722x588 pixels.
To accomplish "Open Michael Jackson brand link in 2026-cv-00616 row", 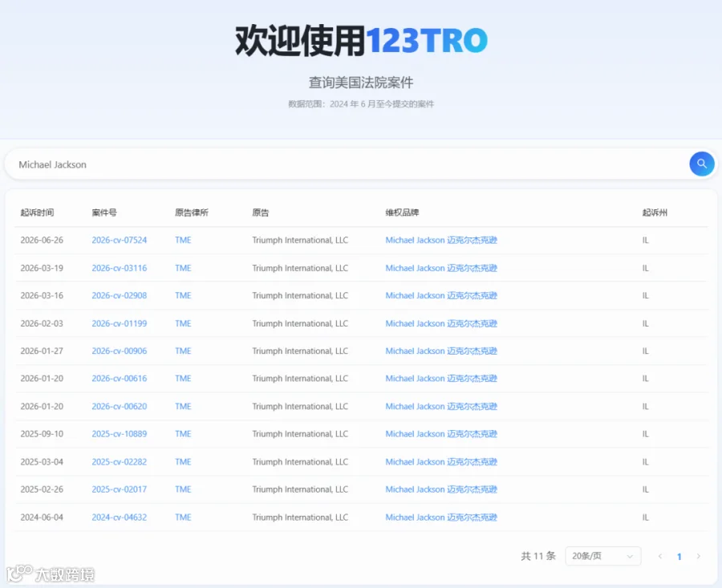I will (x=441, y=379).
